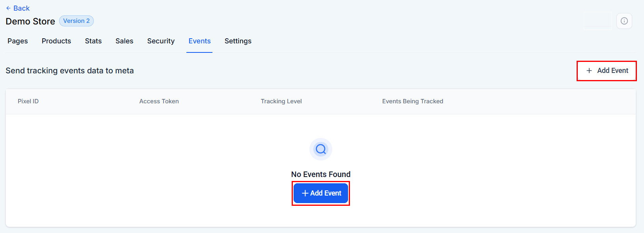
Task: Click the Access Token column header
Action: pyautogui.click(x=159, y=101)
